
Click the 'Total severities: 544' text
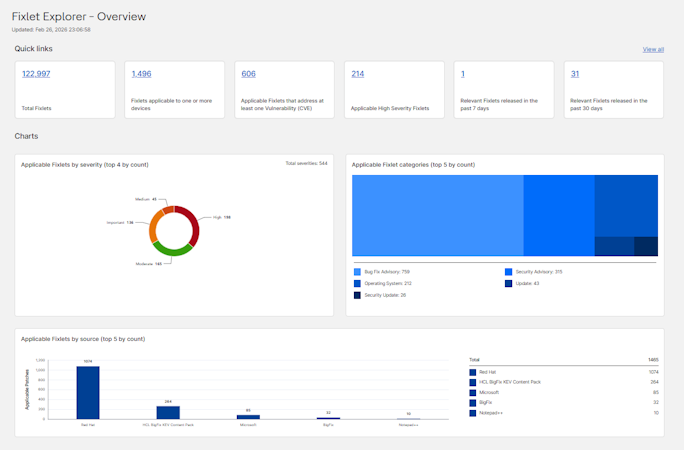coord(306,164)
